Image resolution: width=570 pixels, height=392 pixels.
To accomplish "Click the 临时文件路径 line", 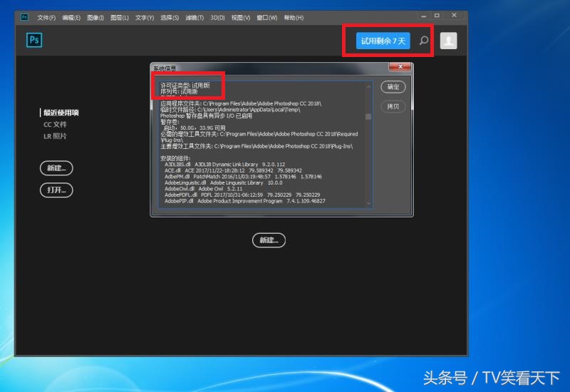I will tap(230, 110).
